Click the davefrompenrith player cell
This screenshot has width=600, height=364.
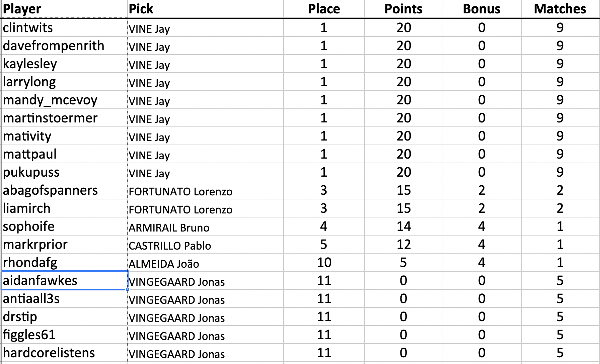coord(54,45)
